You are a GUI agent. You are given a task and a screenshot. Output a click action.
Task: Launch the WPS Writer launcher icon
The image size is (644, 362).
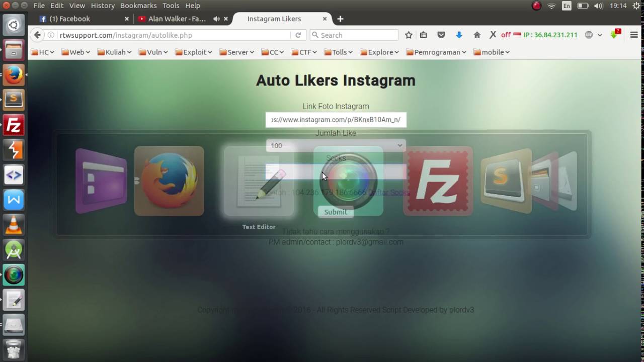(x=14, y=200)
